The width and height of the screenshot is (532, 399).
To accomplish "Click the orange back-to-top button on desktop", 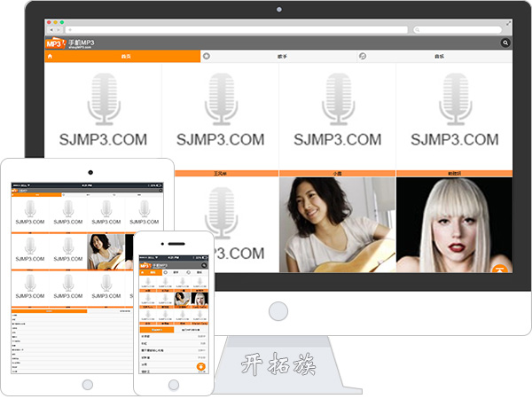I will (500, 269).
